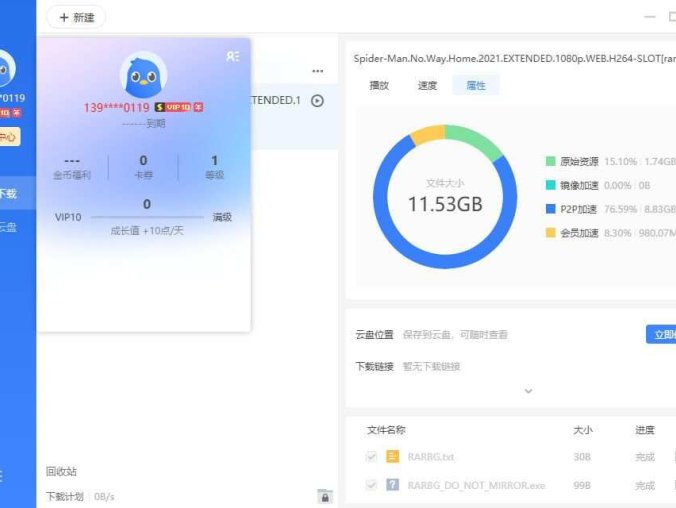Open 金币福利 on the profile card
This screenshot has height=508, width=676.
coord(72,168)
